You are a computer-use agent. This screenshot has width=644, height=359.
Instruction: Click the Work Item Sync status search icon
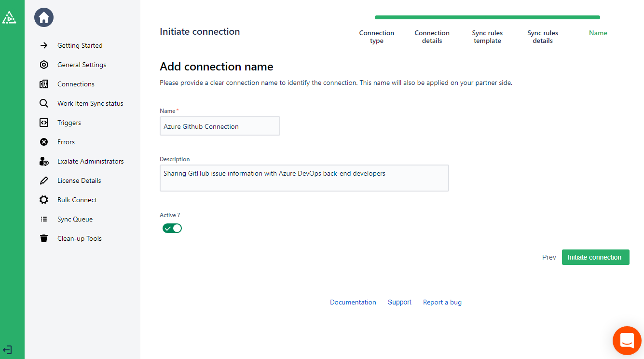44,103
